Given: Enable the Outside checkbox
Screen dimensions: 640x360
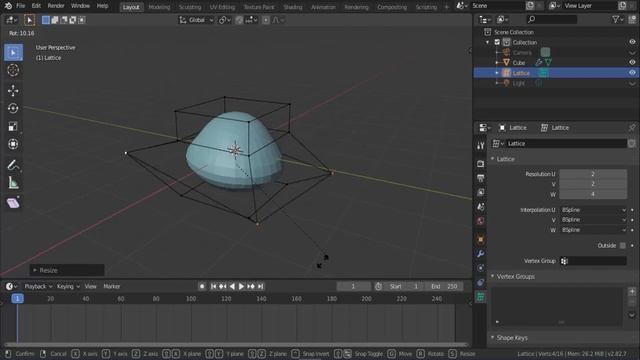Looking at the screenshot, I should [x=622, y=245].
